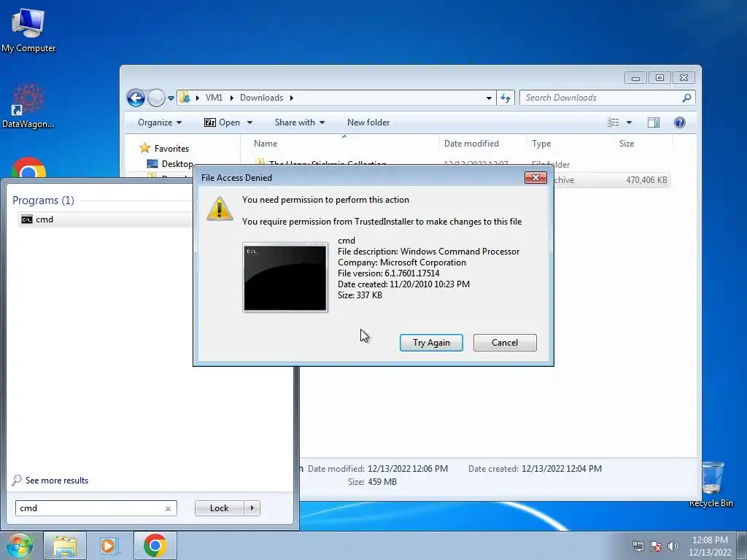Click the volume speaker tray icon
This screenshot has width=747, height=560.
673,546
